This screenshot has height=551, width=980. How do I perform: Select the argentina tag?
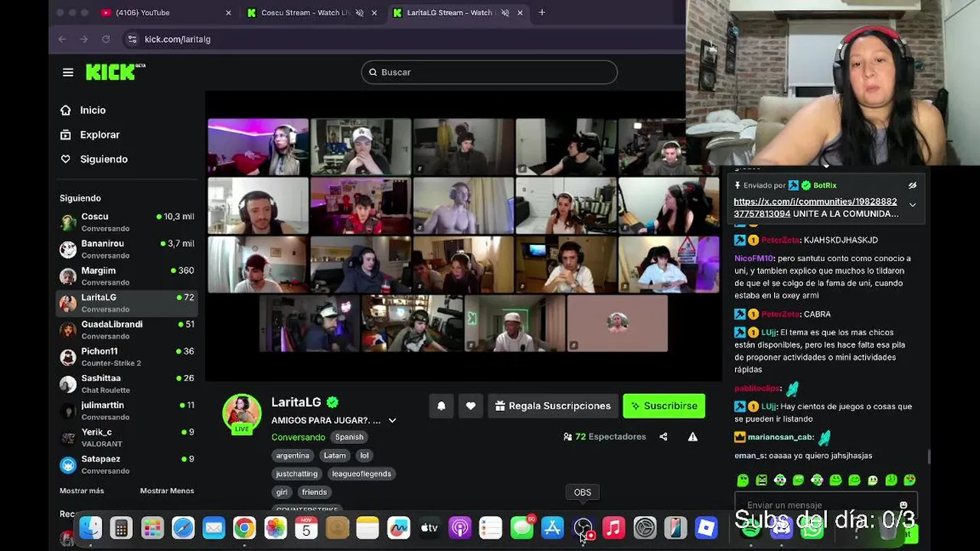(x=292, y=455)
